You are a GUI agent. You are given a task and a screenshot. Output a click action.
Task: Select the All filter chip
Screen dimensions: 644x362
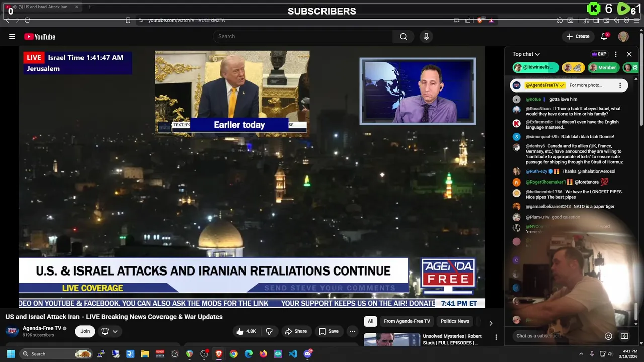(371, 321)
